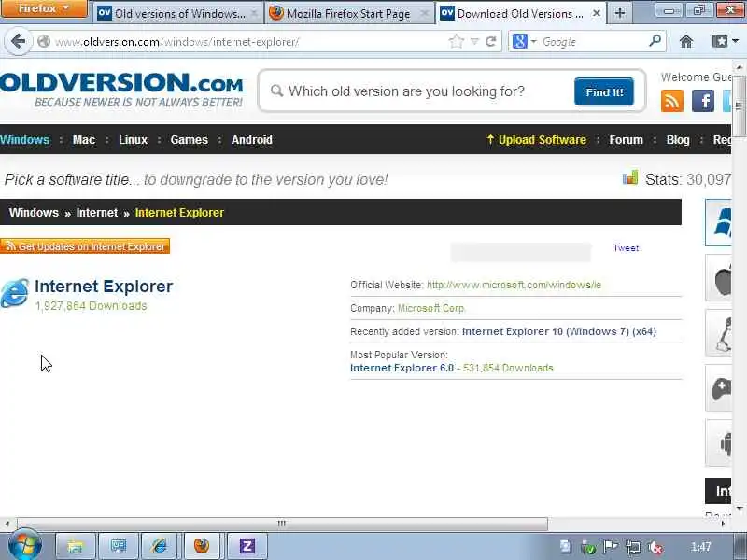Switch to Firefox in the taskbar
The image size is (747, 560).
[202, 546]
